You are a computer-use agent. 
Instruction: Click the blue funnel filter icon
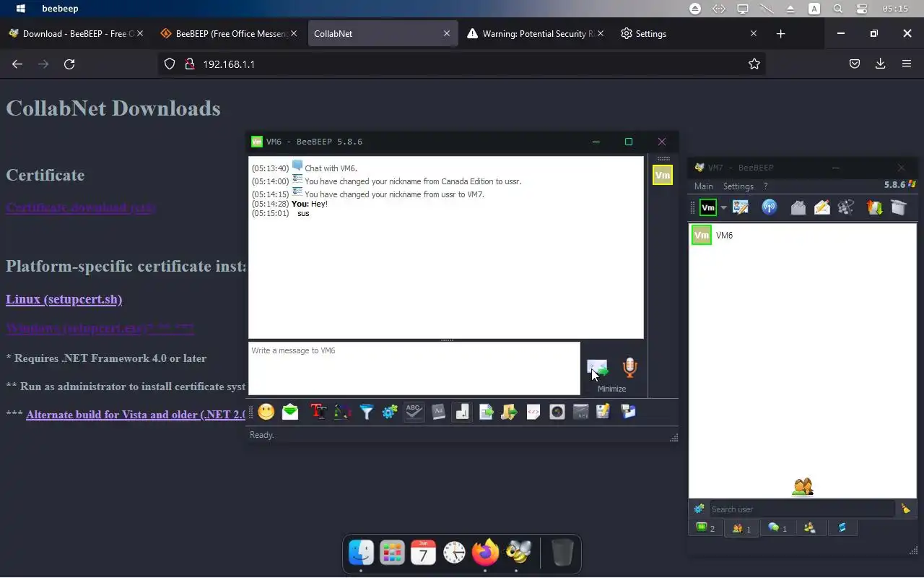(367, 412)
